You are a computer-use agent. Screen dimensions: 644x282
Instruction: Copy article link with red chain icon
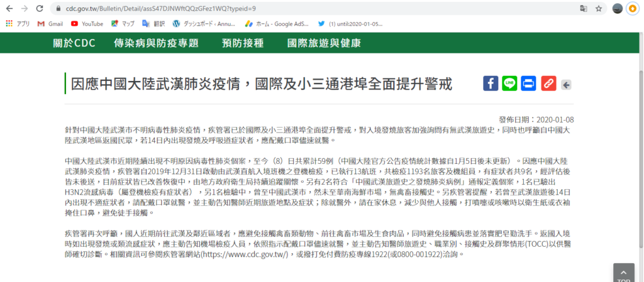pyautogui.click(x=548, y=84)
